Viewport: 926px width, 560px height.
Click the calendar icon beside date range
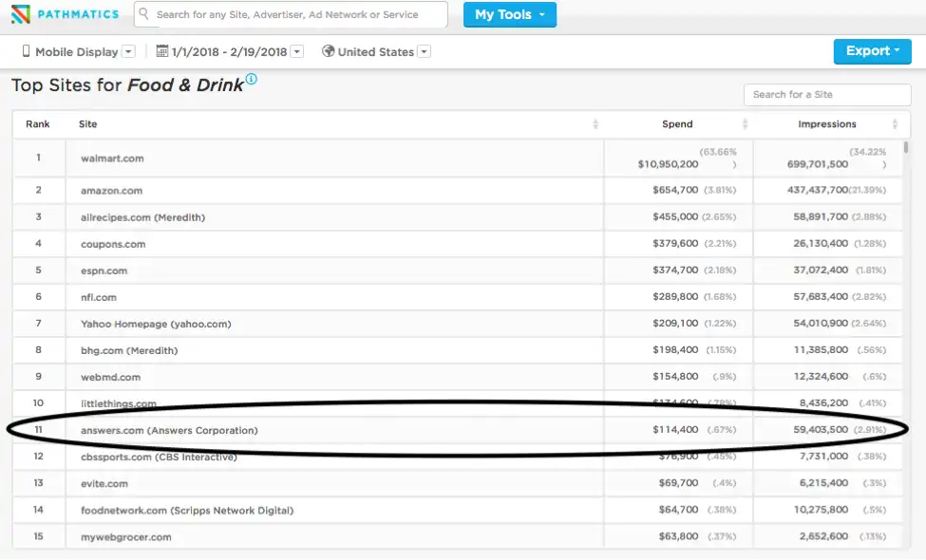pos(161,51)
